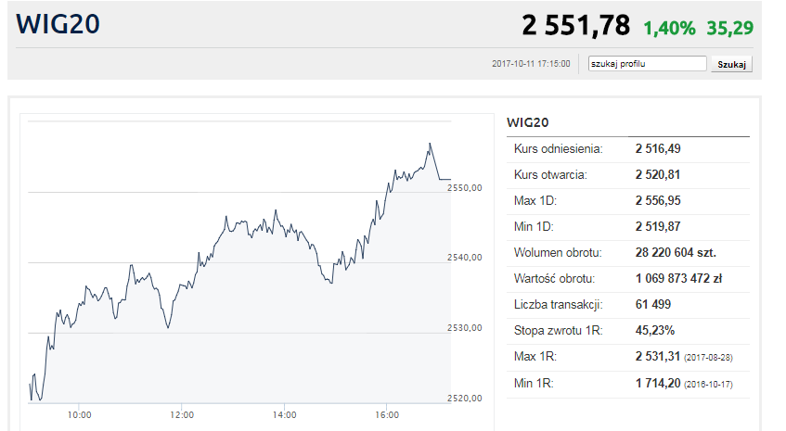Image resolution: width=786 pixels, height=431 pixels.
Task: Click the WIG20 index heading
Action: (58, 24)
